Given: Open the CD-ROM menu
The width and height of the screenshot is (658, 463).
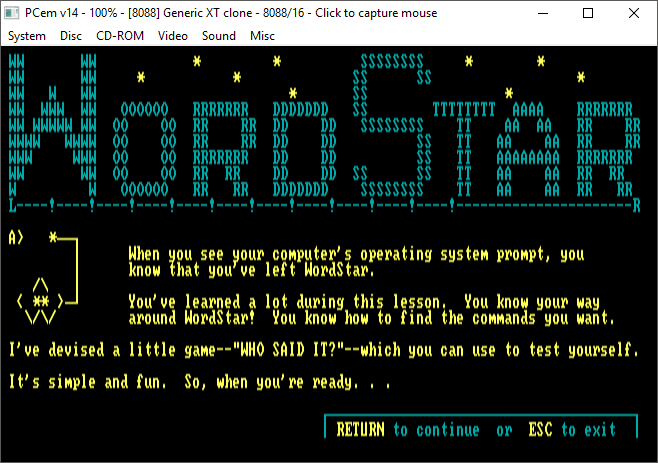Looking at the screenshot, I should 120,36.
